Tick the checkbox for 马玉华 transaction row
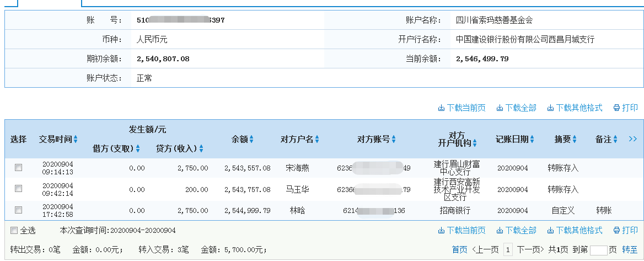644x261 pixels. tap(18, 188)
